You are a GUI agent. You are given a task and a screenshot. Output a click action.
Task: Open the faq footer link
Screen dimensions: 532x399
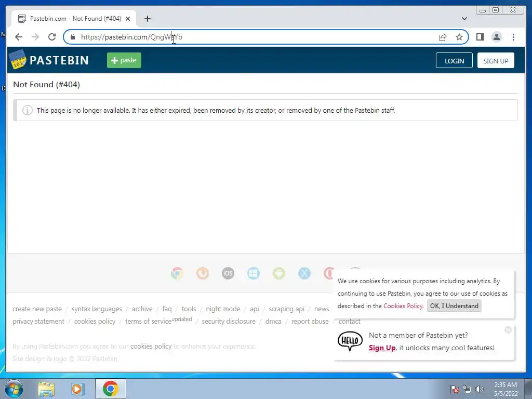coord(167,309)
